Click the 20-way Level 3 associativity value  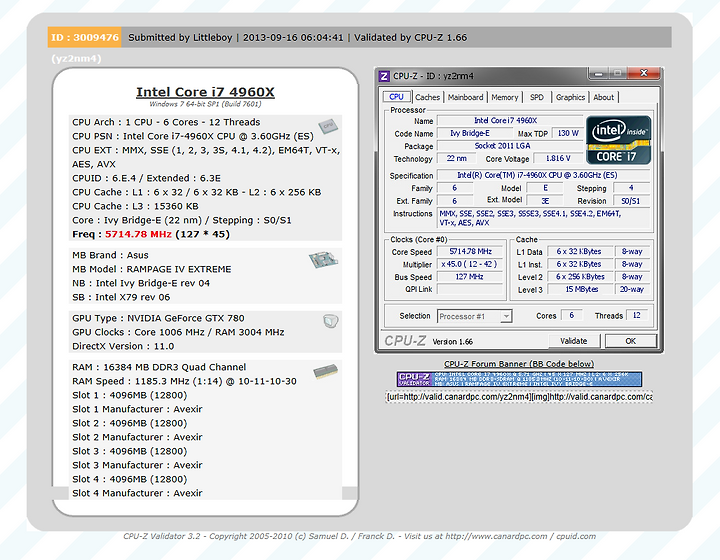coord(632,289)
